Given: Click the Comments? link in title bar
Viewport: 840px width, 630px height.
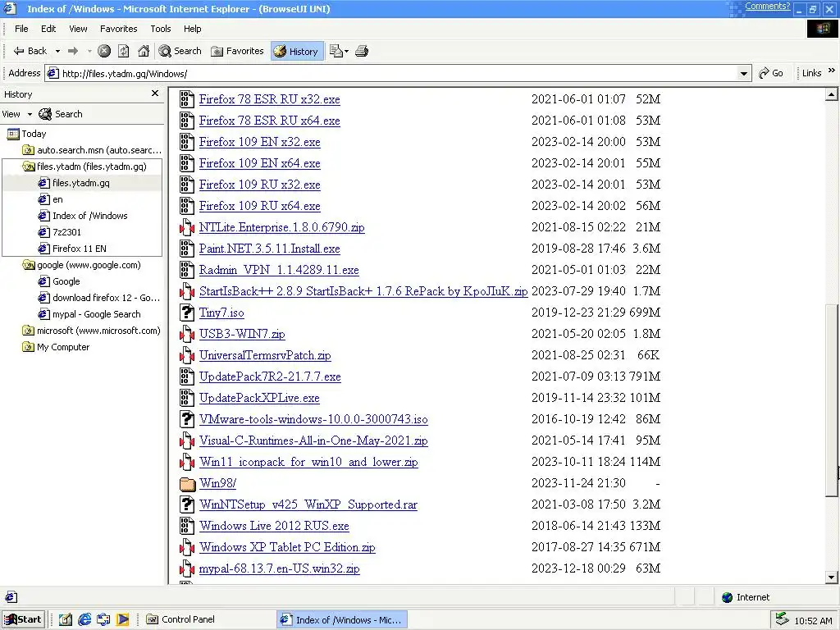Looking at the screenshot, I should point(767,7).
